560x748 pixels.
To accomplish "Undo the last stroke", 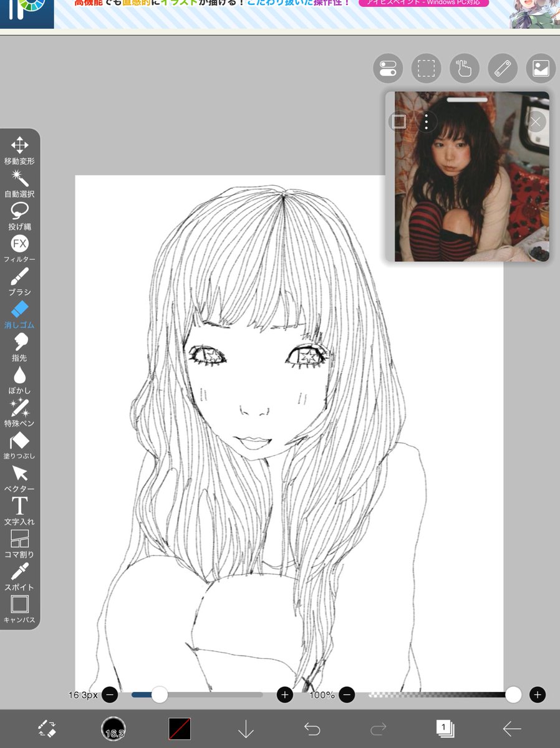I will point(312,728).
